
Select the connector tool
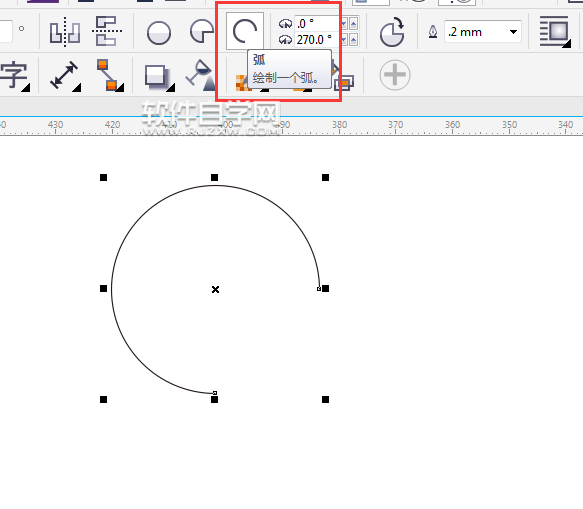coord(109,75)
